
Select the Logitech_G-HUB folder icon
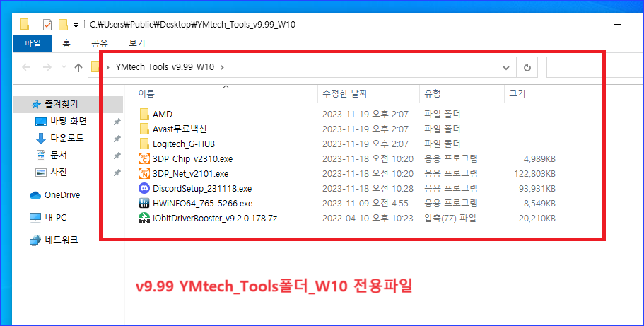(x=144, y=144)
